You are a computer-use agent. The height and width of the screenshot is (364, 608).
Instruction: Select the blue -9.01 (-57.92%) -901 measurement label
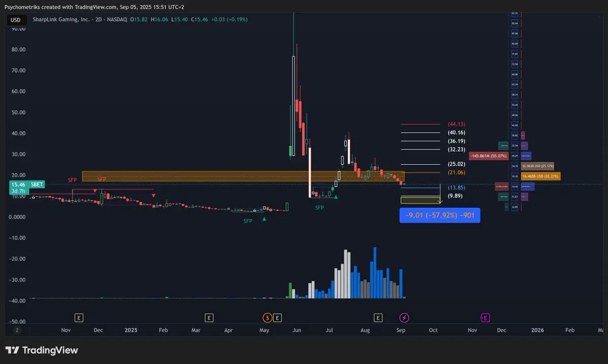point(440,215)
